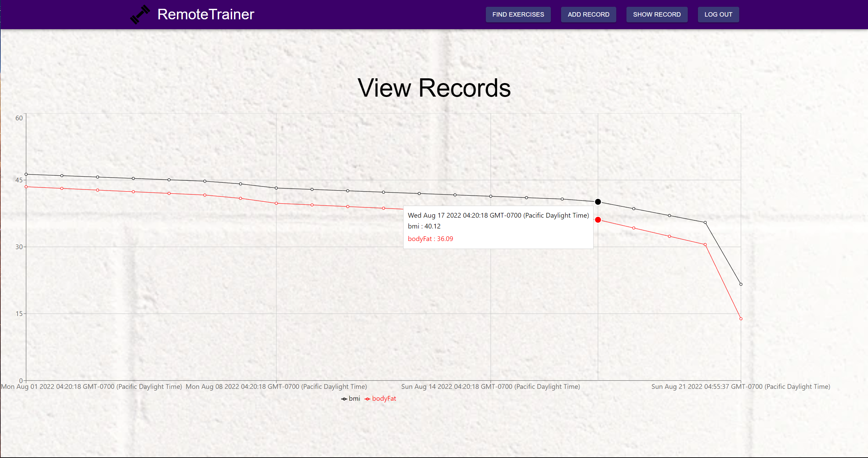Click the bmi legend marker icon
Screen dimensions: 868x458
pyautogui.click(x=344, y=399)
